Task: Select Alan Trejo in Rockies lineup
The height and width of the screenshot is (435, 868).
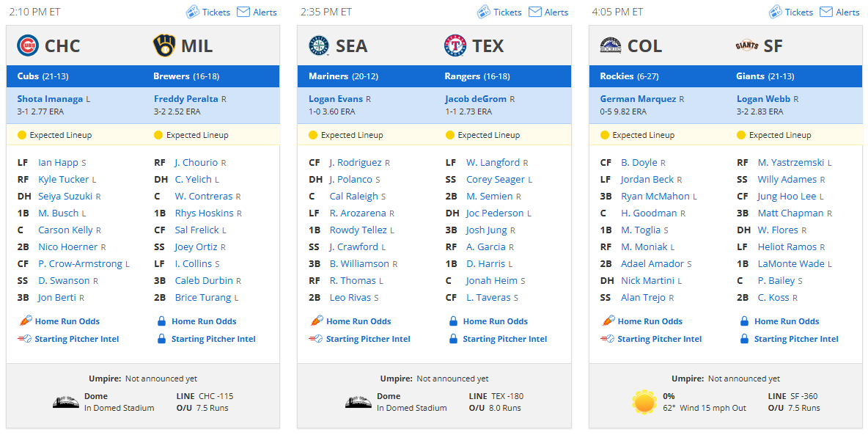Action: coord(643,298)
